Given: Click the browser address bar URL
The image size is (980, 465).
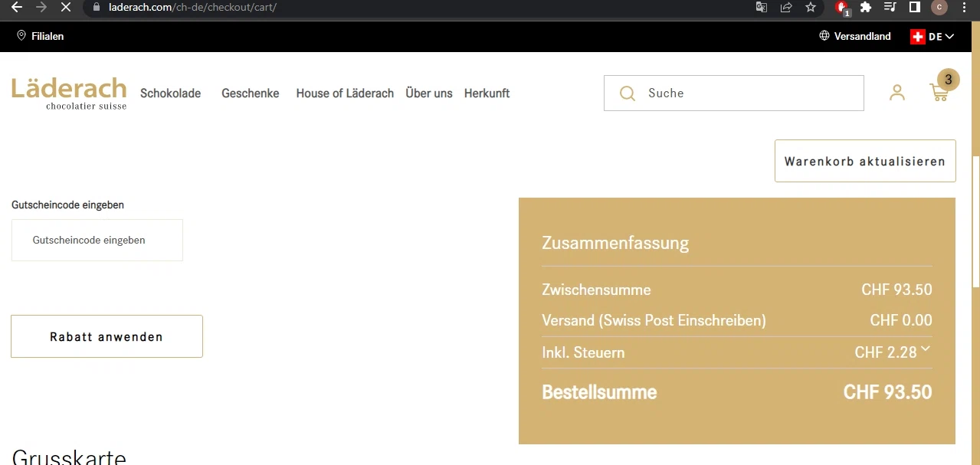Looking at the screenshot, I should [193, 8].
